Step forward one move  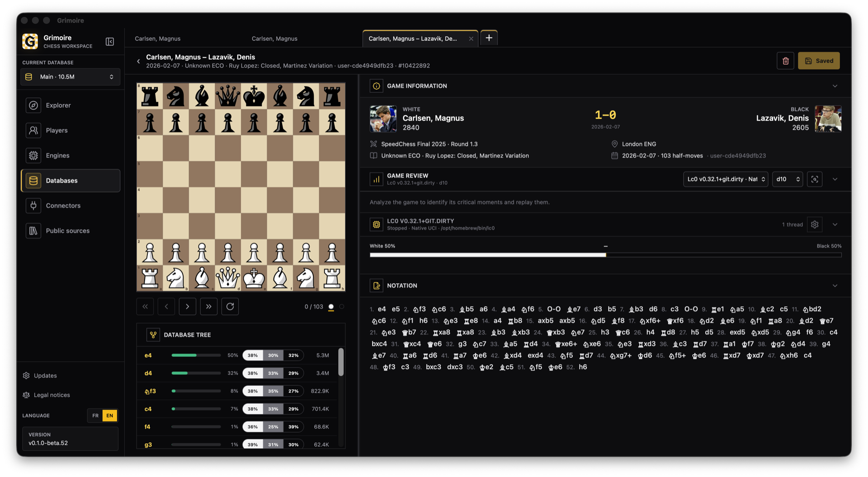(x=188, y=307)
